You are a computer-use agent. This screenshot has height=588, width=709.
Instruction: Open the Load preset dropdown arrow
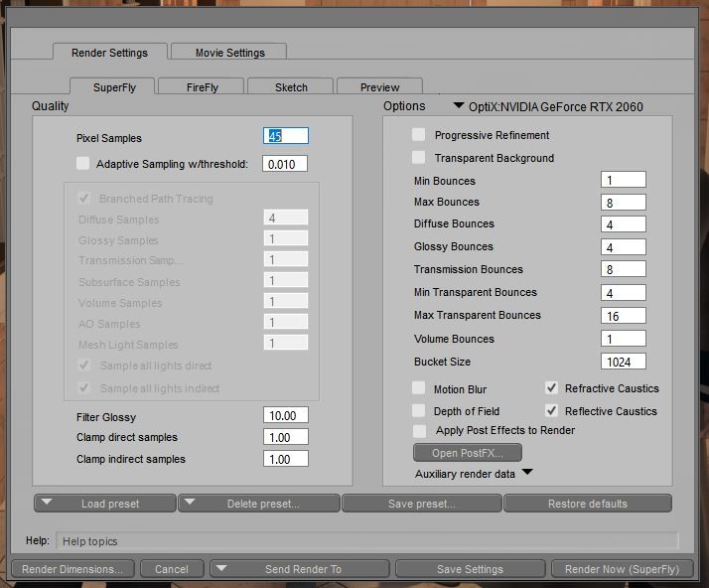point(47,504)
